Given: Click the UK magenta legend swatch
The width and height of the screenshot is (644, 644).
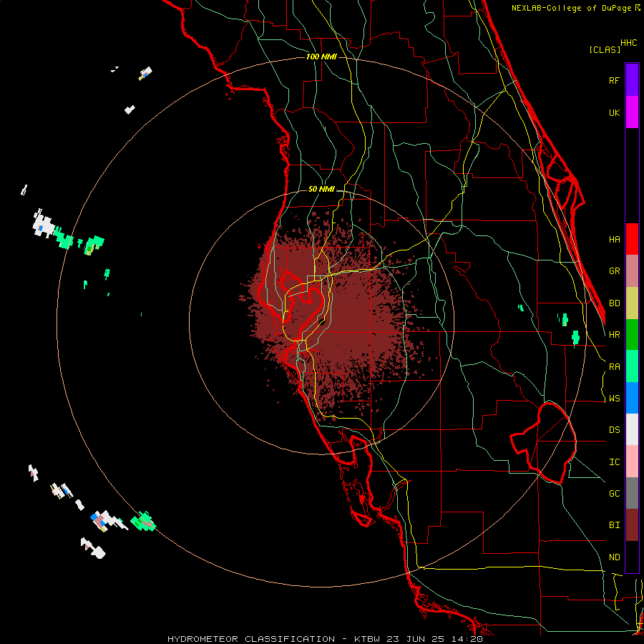Looking at the screenshot, I should point(632,112).
